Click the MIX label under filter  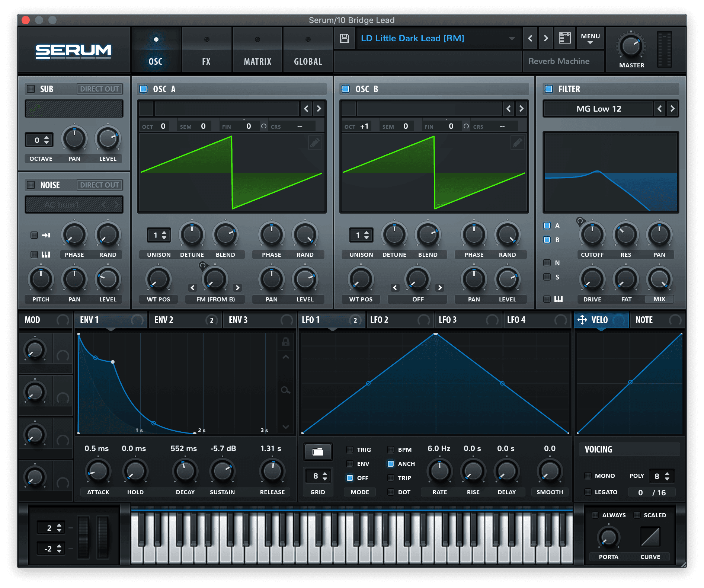coord(659,299)
